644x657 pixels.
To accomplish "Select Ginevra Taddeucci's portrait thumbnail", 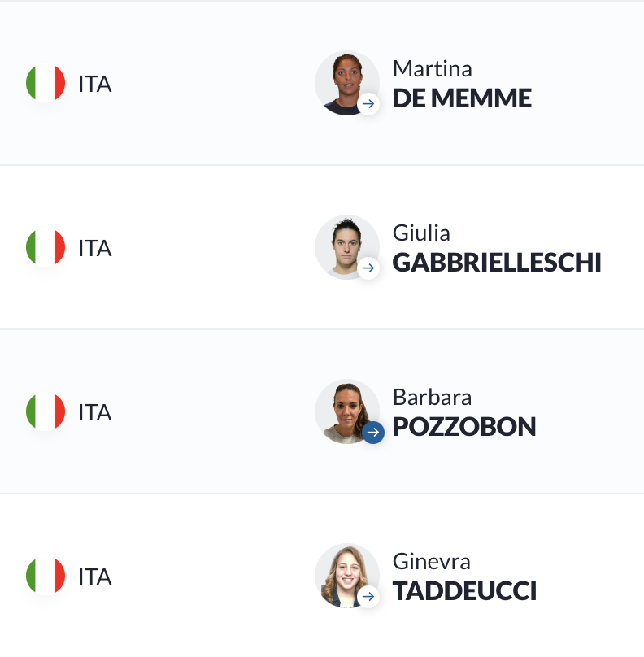I will (347, 576).
